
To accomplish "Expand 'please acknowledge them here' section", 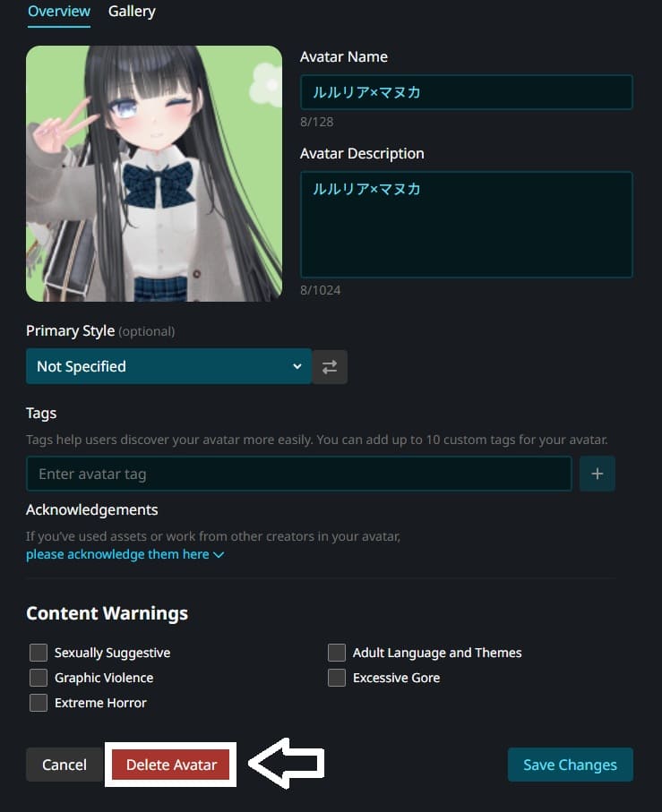I will coord(125,554).
